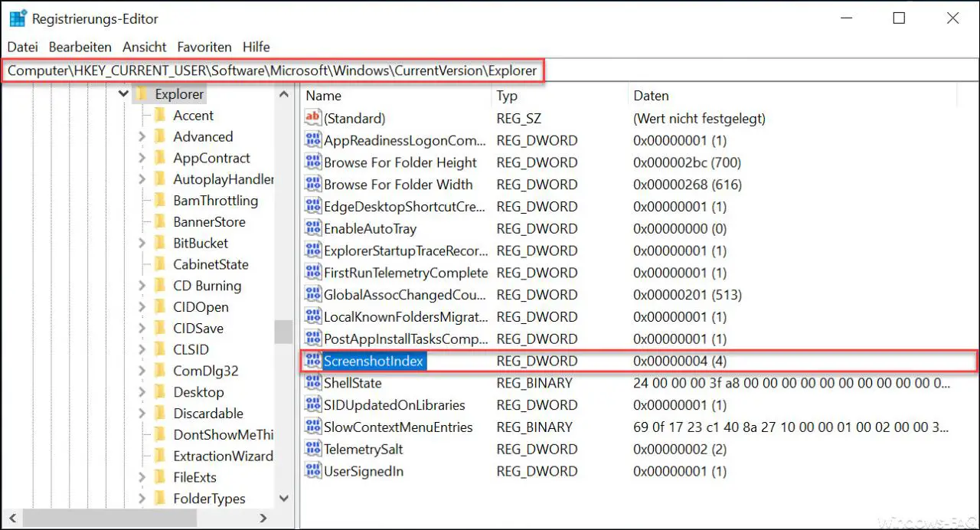Click the ScreenshotIndex DWORD icon
This screenshot has width=980, height=530.
(x=312, y=361)
